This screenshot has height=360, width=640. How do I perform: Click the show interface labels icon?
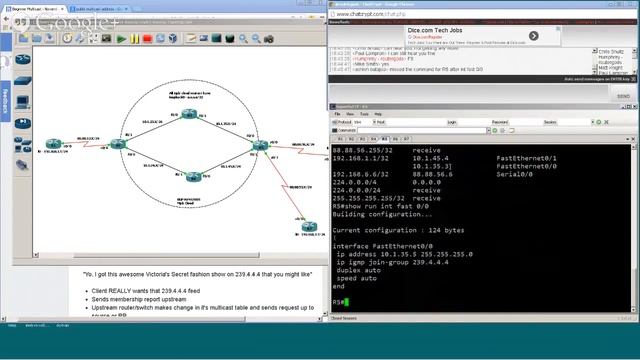pyautogui.click(x=80, y=39)
